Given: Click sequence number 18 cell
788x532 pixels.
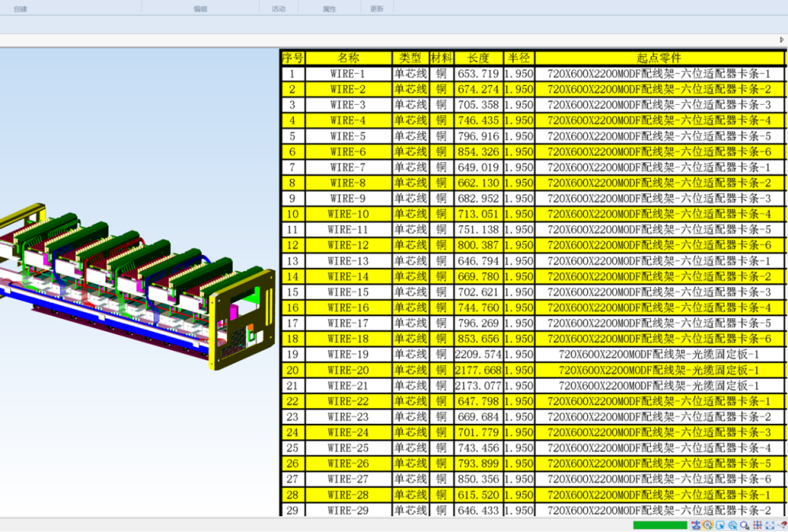Looking at the screenshot, I should pos(292,338).
